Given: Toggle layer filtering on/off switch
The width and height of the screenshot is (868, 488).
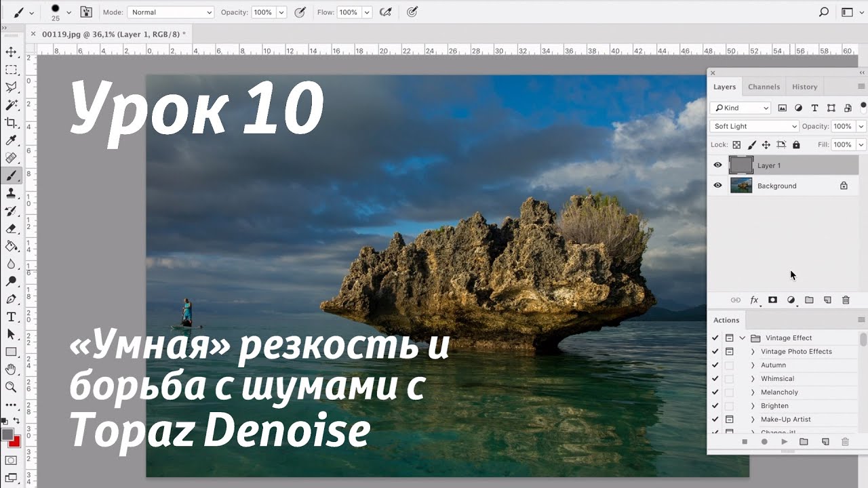Looking at the screenshot, I should (x=863, y=106).
